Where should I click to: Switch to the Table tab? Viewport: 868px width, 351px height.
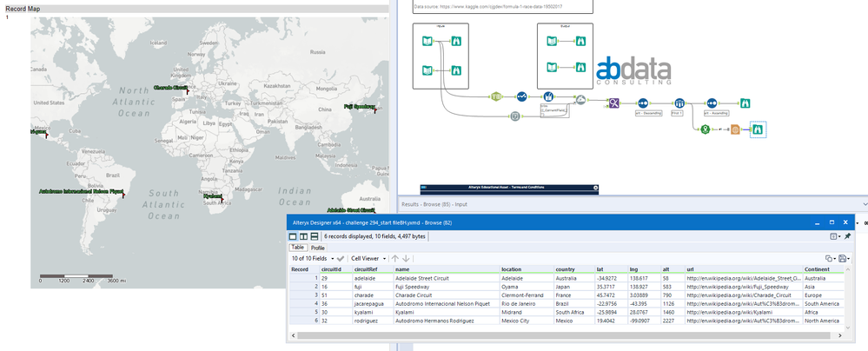point(297,248)
